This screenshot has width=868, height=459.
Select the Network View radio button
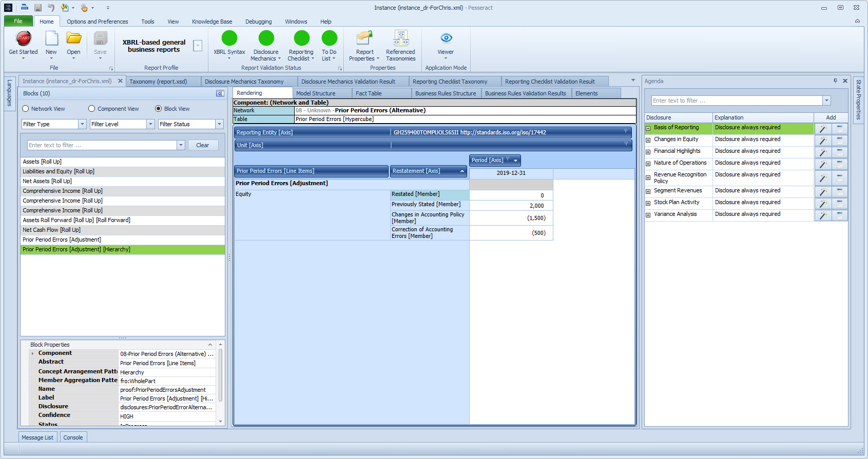pos(26,109)
